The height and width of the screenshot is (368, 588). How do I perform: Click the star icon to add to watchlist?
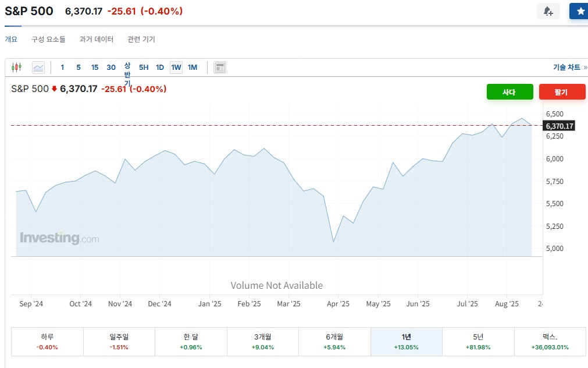pos(579,11)
